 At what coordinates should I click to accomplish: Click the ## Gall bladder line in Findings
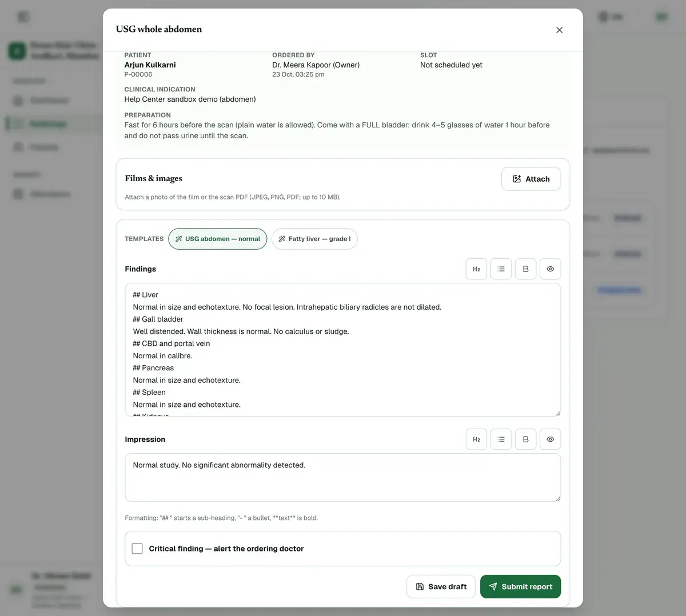[x=158, y=319]
